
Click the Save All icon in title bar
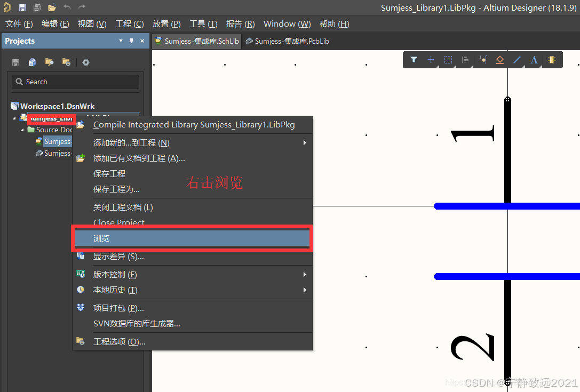(37, 7)
